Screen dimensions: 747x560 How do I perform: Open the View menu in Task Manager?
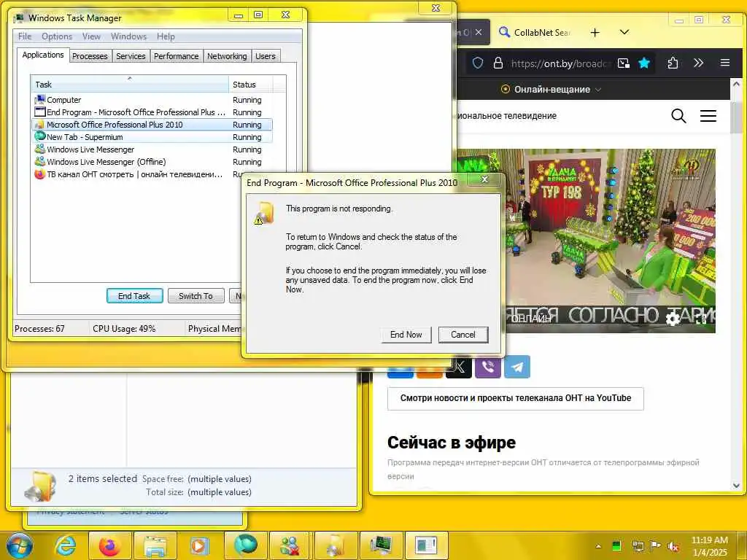tap(91, 36)
